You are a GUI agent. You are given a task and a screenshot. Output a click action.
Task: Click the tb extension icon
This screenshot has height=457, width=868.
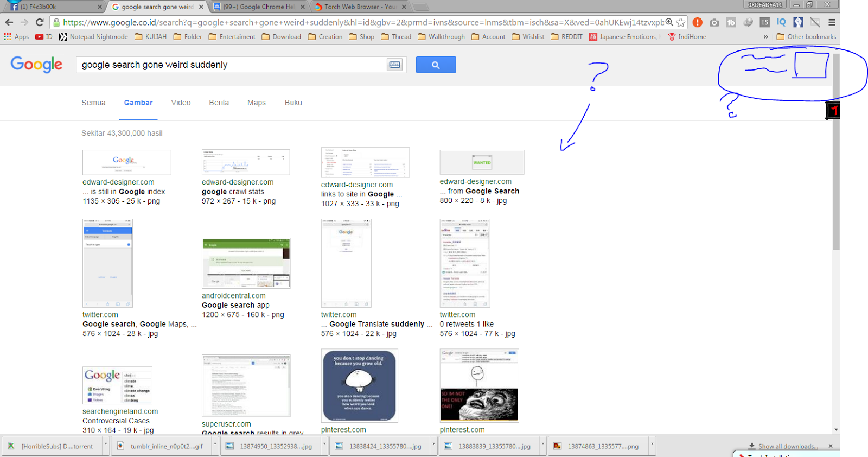click(x=731, y=22)
